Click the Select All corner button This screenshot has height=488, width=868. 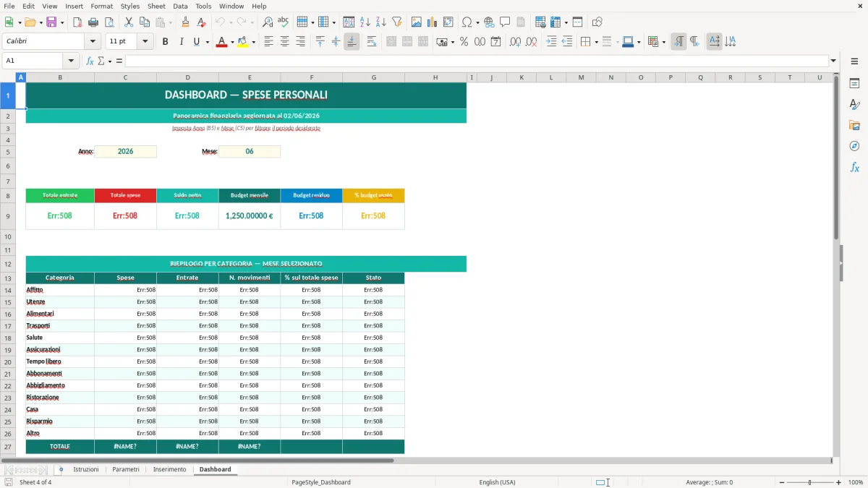click(8, 77)
